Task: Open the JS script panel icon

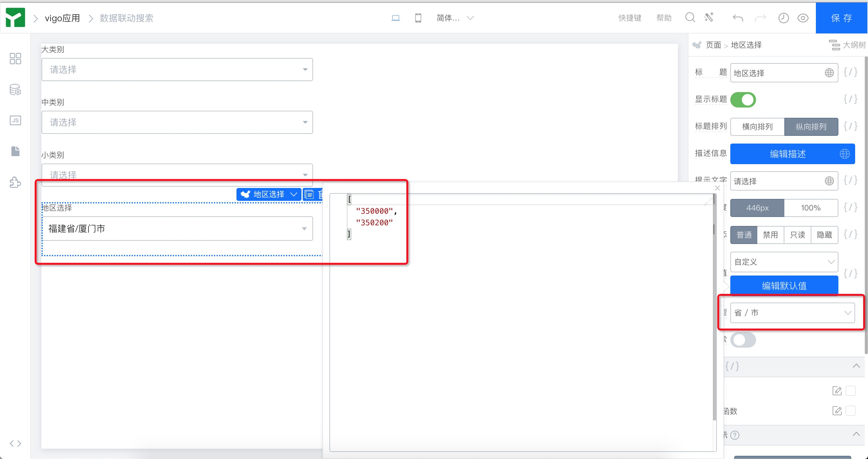Action: [15, 120]
